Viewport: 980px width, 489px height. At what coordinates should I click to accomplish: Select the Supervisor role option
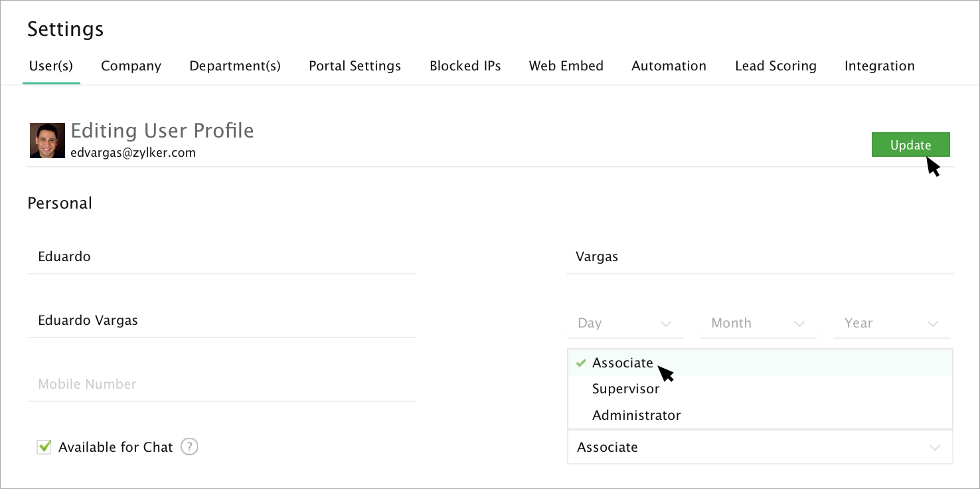coord(625,389)
